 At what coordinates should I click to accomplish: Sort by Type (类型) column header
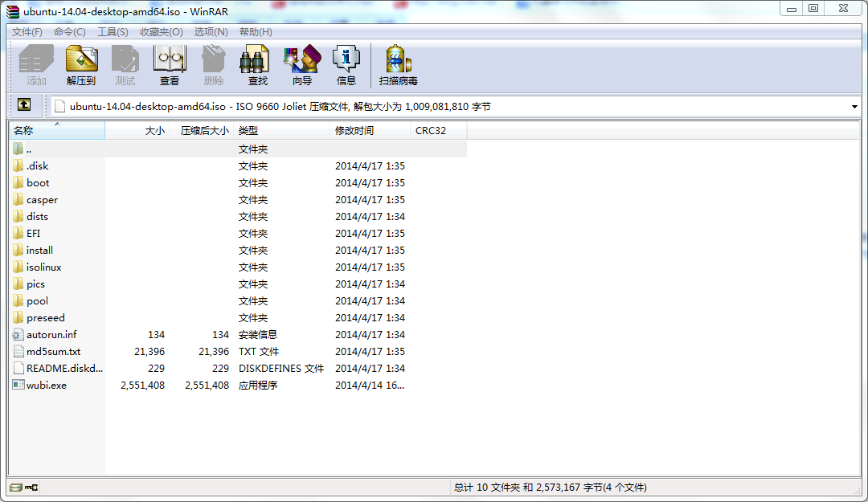click(x=282, y=131)
